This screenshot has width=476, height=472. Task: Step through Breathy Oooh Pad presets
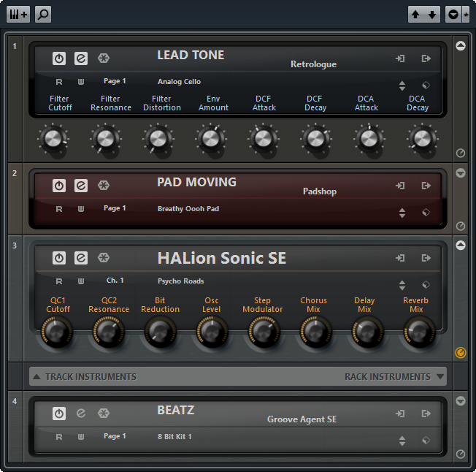click(402, 213)
